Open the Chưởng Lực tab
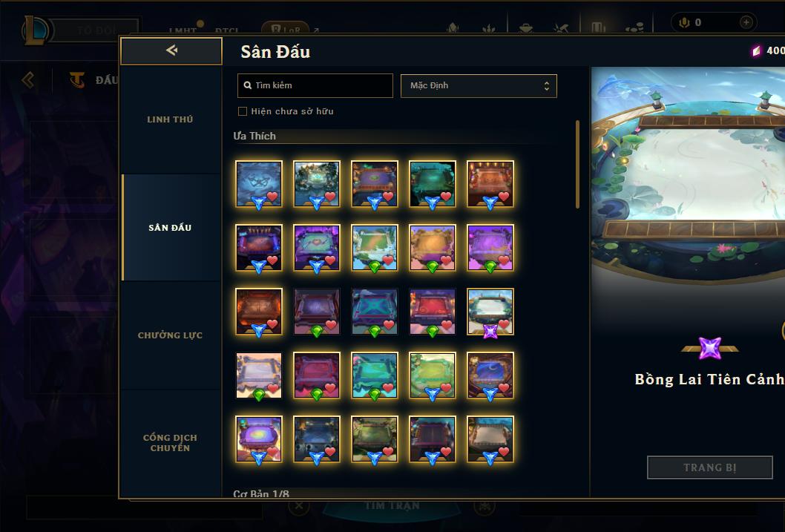Viewport: 785px width, 532px height. pyautogui.click(x=170, y=335)
